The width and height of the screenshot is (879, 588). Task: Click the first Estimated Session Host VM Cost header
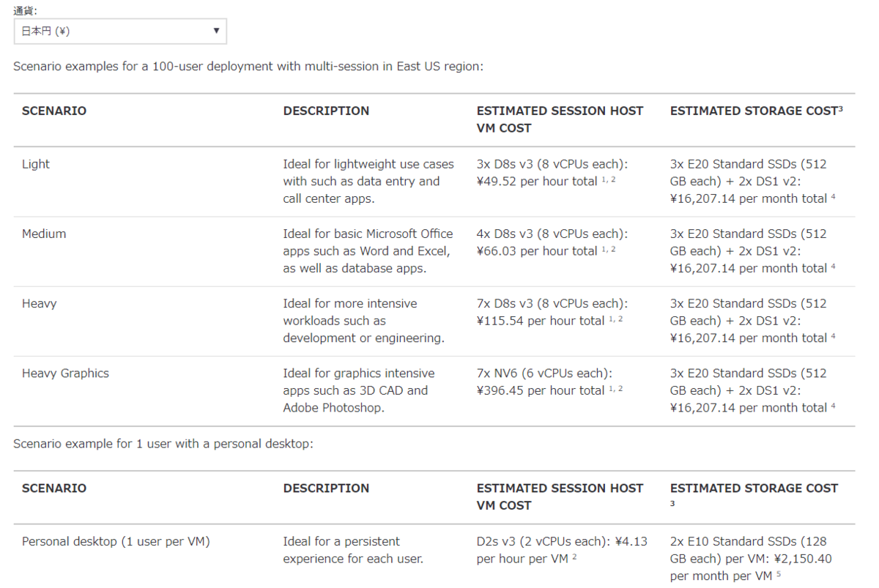560,119
